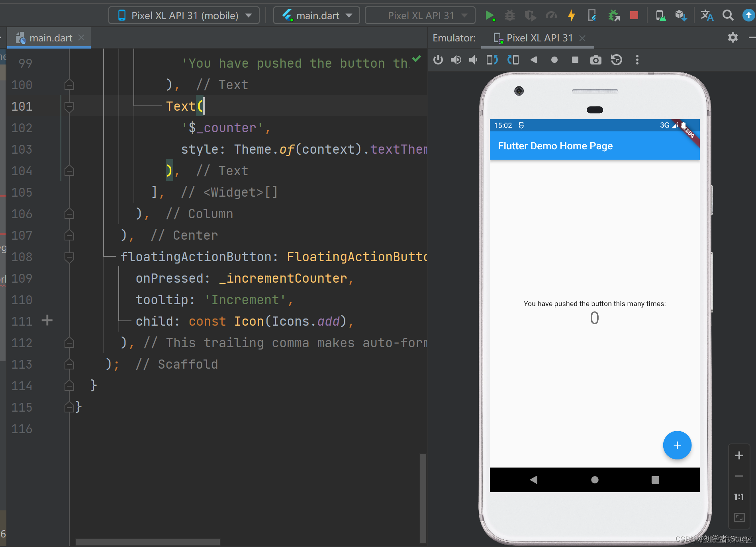Rotate the emulator right
This screenshot has height=547, width=756.
[x=513, y=60]
